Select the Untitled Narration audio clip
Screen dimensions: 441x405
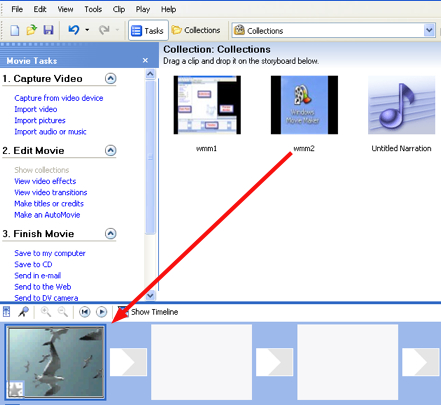(x=402, y=105)
